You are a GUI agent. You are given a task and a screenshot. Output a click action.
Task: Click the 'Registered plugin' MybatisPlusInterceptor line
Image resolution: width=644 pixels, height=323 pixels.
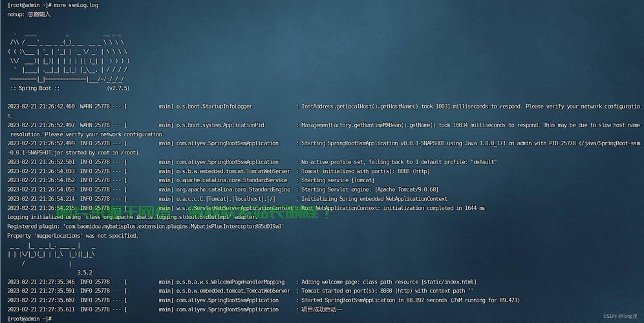[145, 227]
